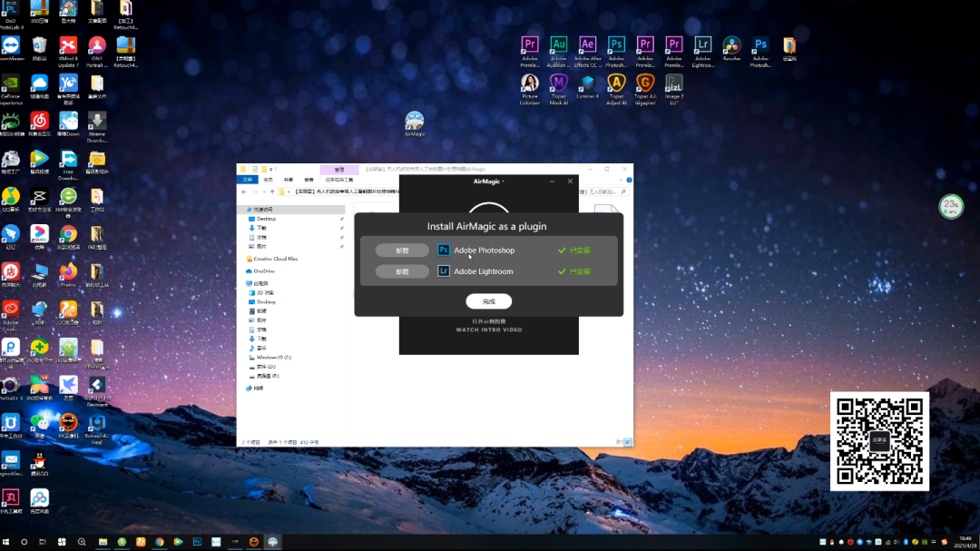Switch Explorer to the details view

pyautogui.click(x=620, y=442)
